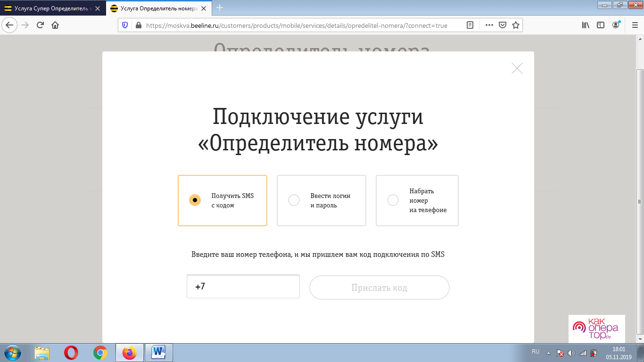Click the address bar URL

point(297,25)
